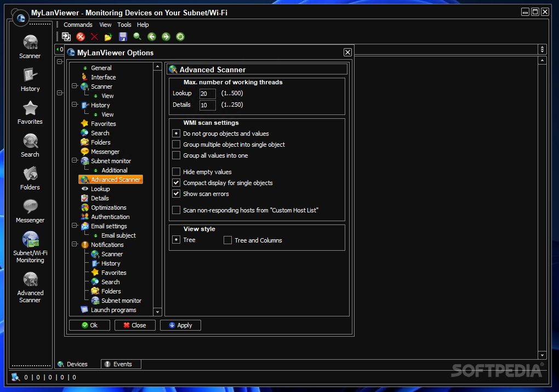Click the Details threads input field

[x=208, y=105]
